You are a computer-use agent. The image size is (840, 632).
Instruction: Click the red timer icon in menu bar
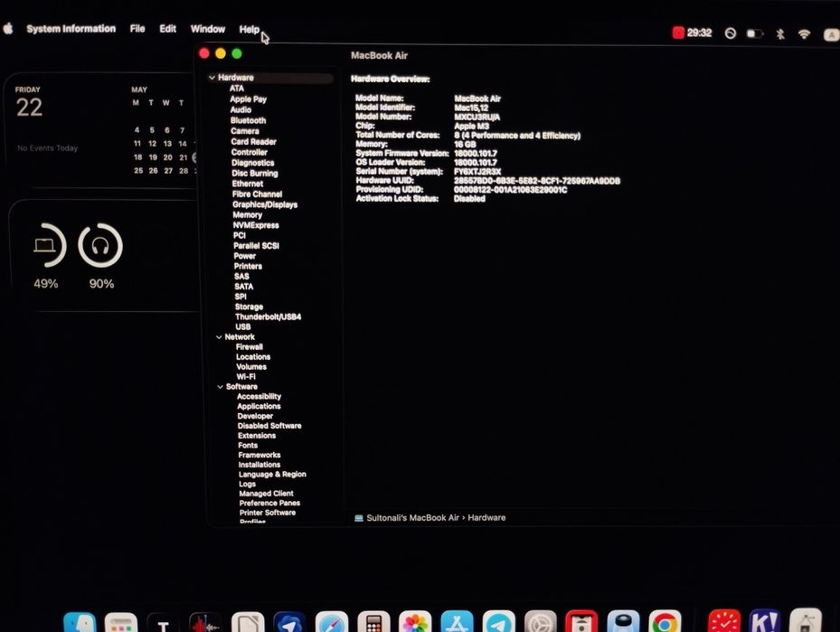[678, 33]
